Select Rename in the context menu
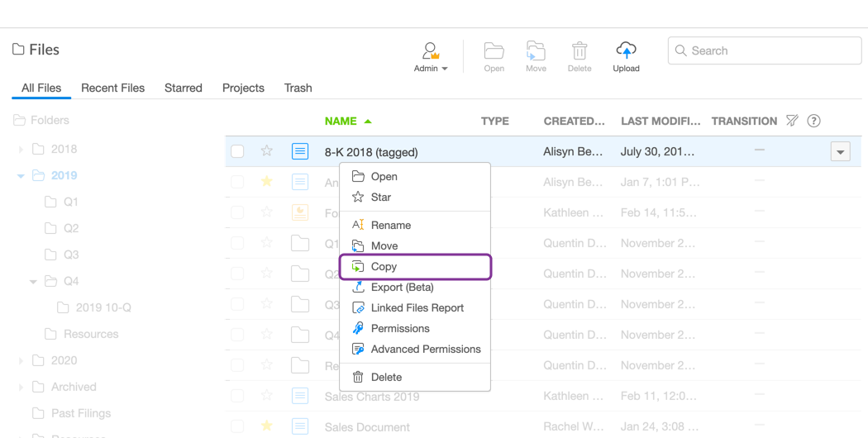Image resolution: width=868 pixels, height=438 pixels. 390,225
